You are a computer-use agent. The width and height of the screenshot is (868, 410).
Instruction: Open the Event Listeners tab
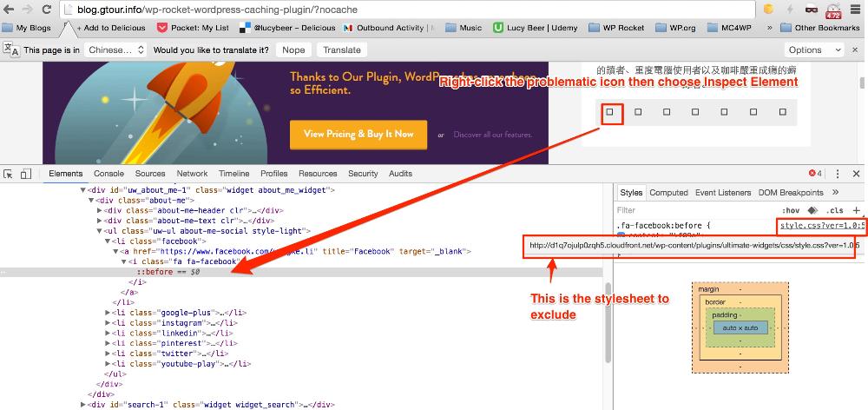tap(723, 193)
